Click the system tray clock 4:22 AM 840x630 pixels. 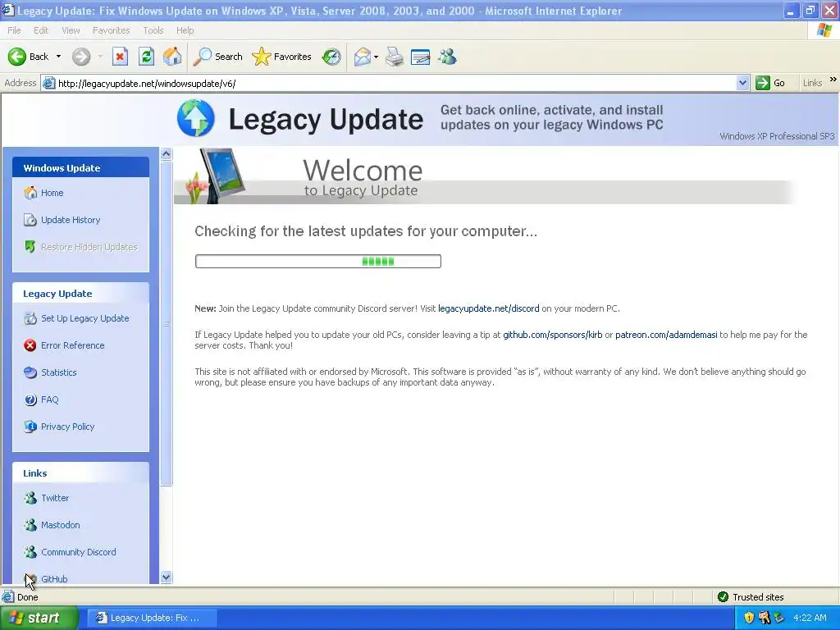pos(810,618)
